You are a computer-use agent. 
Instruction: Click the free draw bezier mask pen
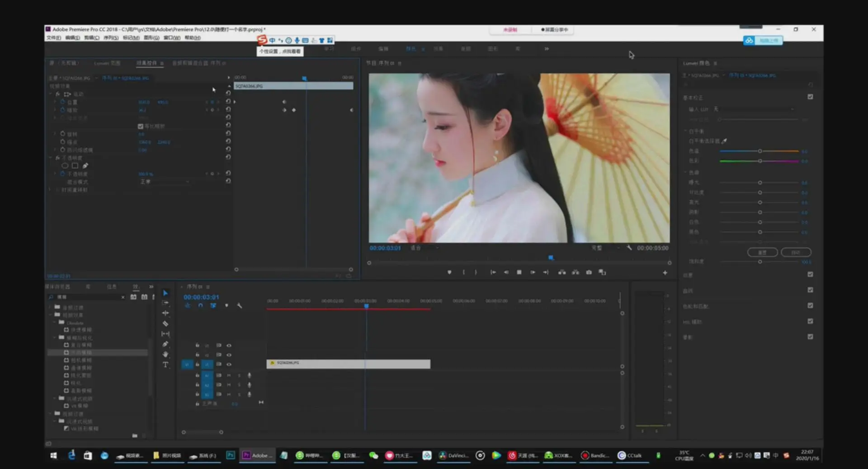coord(85,166)
